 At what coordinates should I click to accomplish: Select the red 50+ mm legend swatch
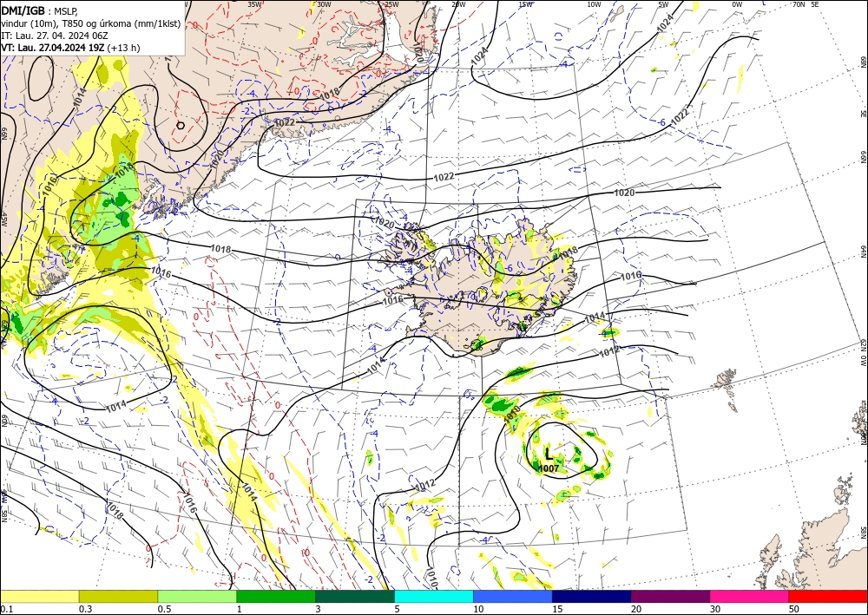828,596
